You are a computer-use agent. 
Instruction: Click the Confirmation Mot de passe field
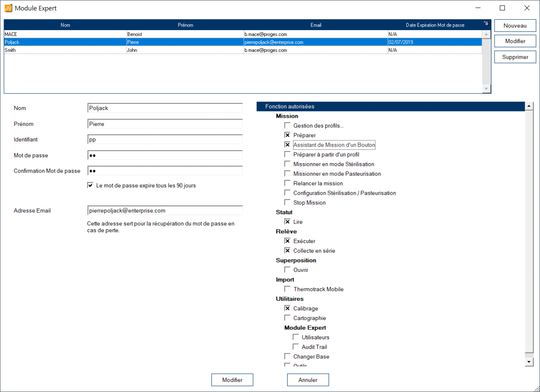[165, 171]
